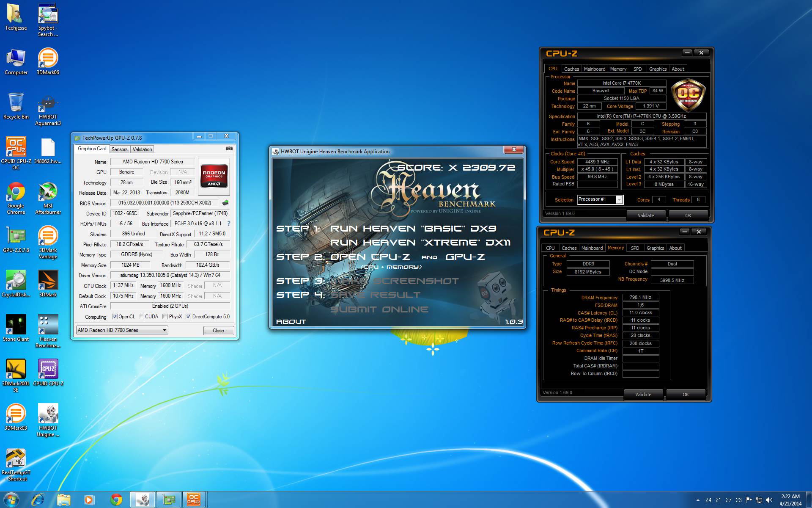
Task: Open CPUID CPU-Z OC desktop icon
Action: pyautogui.click(x=16, y=153)
